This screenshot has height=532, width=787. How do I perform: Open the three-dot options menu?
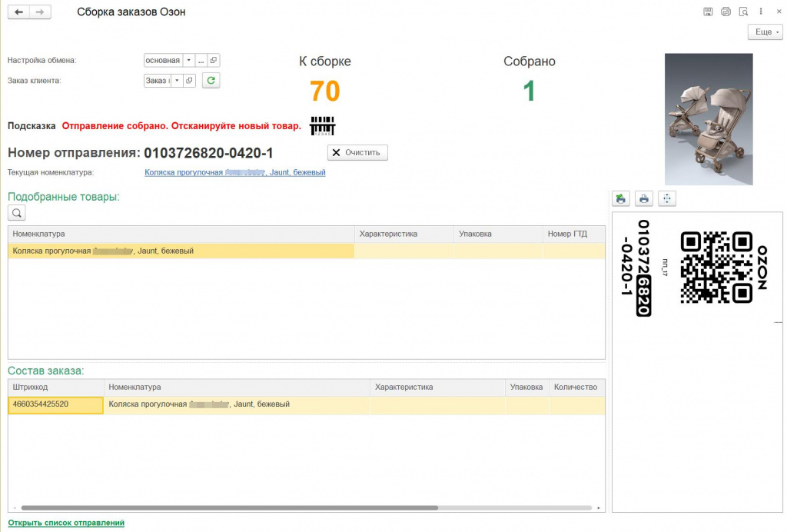(761, 12)
